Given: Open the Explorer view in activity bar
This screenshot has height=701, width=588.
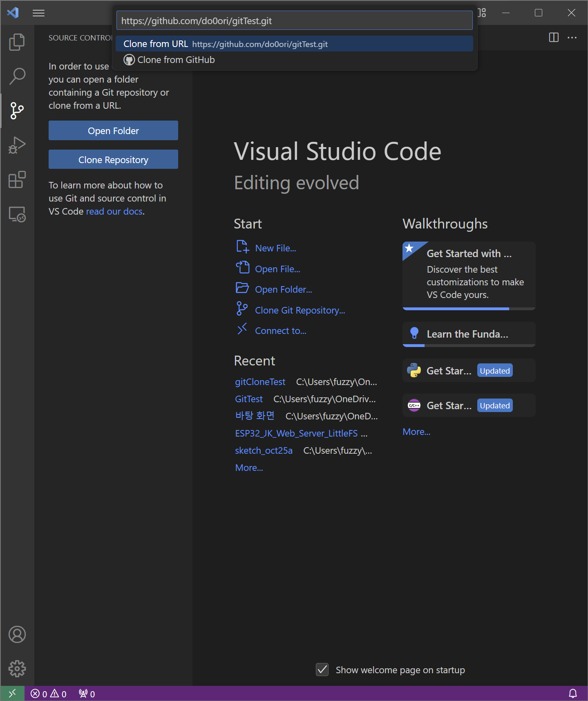Looking at the screenshot, I should click(x=17, y=42).
